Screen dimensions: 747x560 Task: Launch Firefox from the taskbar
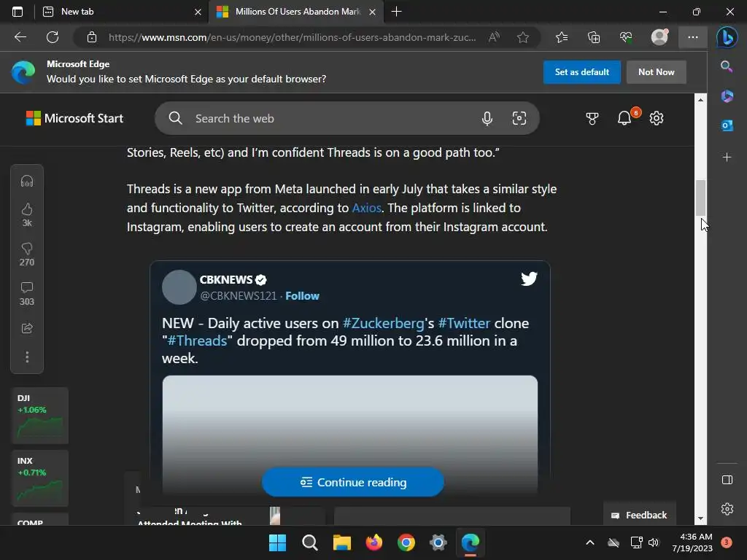[374, 542]
